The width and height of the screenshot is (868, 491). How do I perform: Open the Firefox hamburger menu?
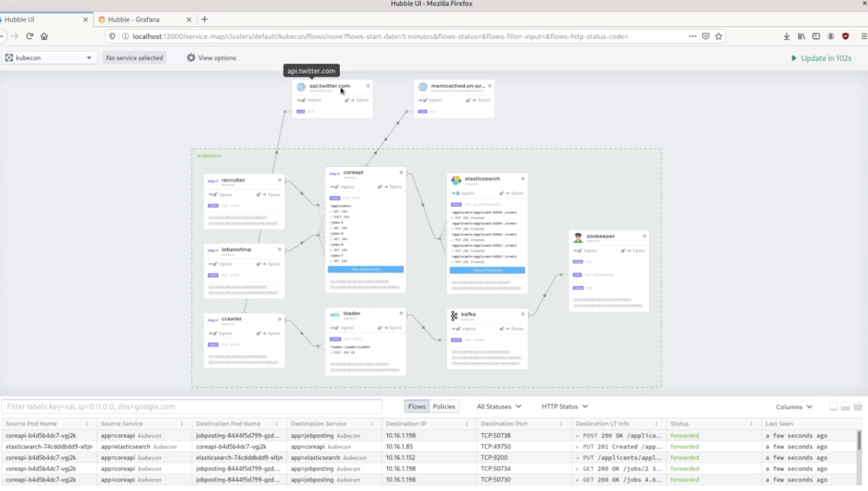coord(864,36)
